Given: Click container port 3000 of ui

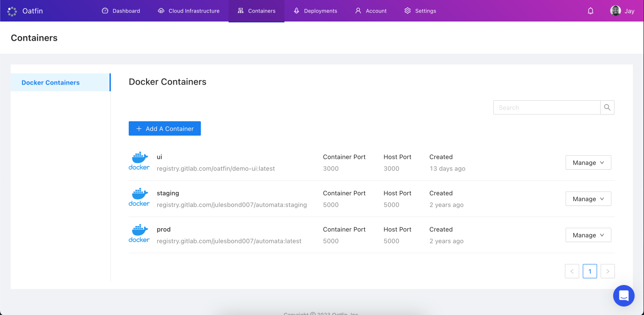Looking at the screenshot, I should pyautogui.click(x=331, y=169).
